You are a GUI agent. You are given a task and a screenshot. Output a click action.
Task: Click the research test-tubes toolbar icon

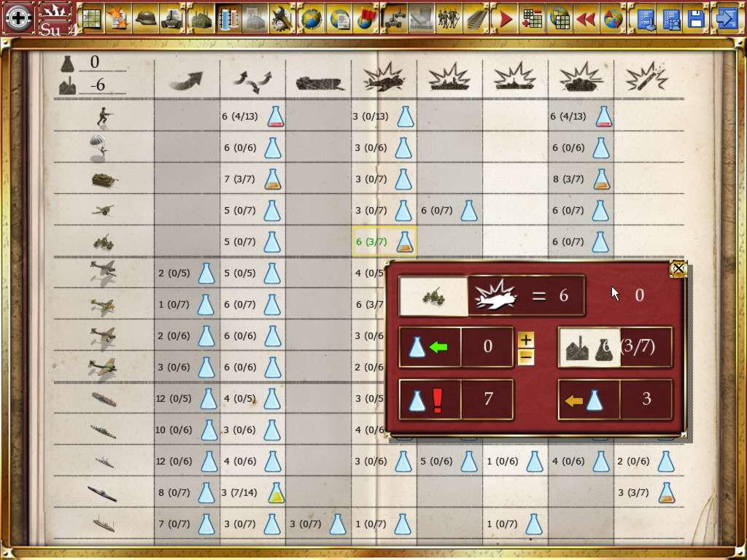228,18
